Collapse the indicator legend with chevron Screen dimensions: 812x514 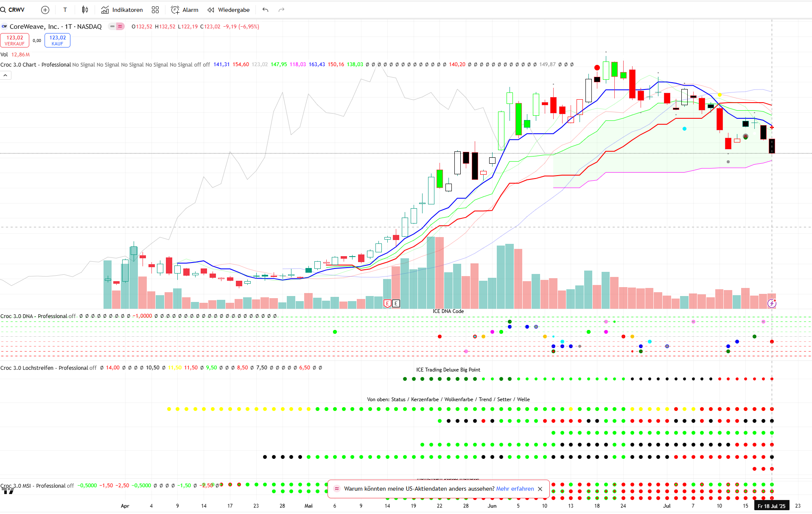point(6,75)
